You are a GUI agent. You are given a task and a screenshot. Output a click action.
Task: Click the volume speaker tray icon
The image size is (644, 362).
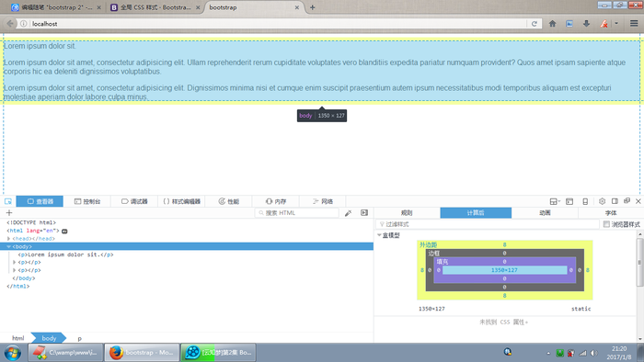pyautogui.click(x=594, y=353)
